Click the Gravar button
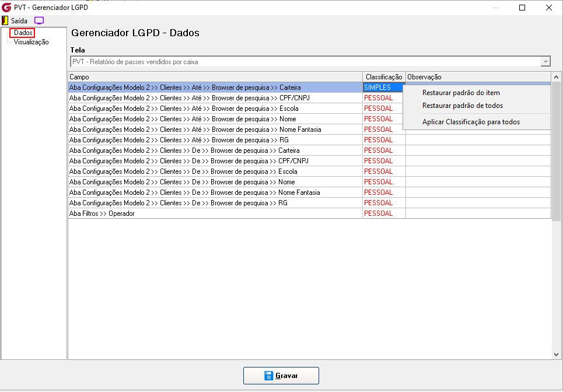563x392 pixels. point(281,376)
